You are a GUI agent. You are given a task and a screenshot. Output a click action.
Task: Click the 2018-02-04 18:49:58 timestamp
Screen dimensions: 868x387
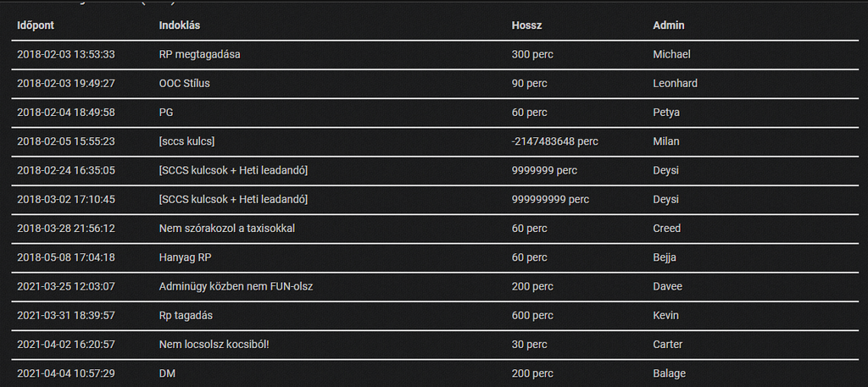65,112
